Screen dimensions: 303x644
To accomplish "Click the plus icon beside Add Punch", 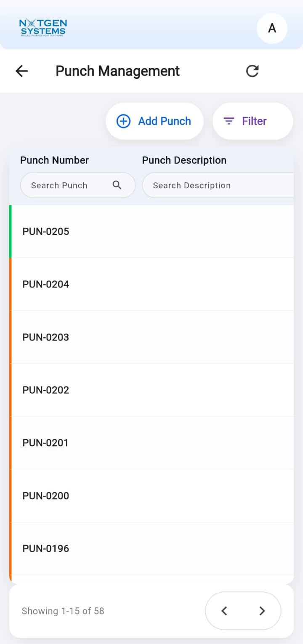I will (123, 121).
